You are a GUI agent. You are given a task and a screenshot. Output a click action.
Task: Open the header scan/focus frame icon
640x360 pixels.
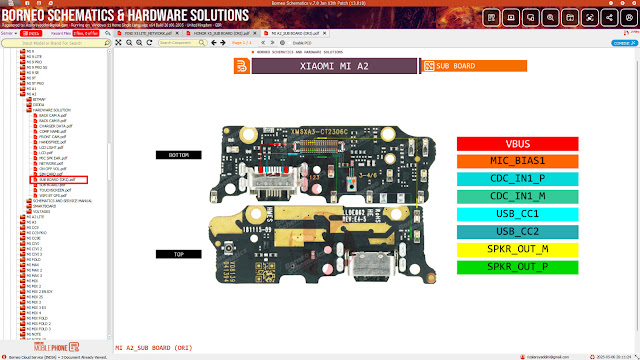click(x=590, y=18)
